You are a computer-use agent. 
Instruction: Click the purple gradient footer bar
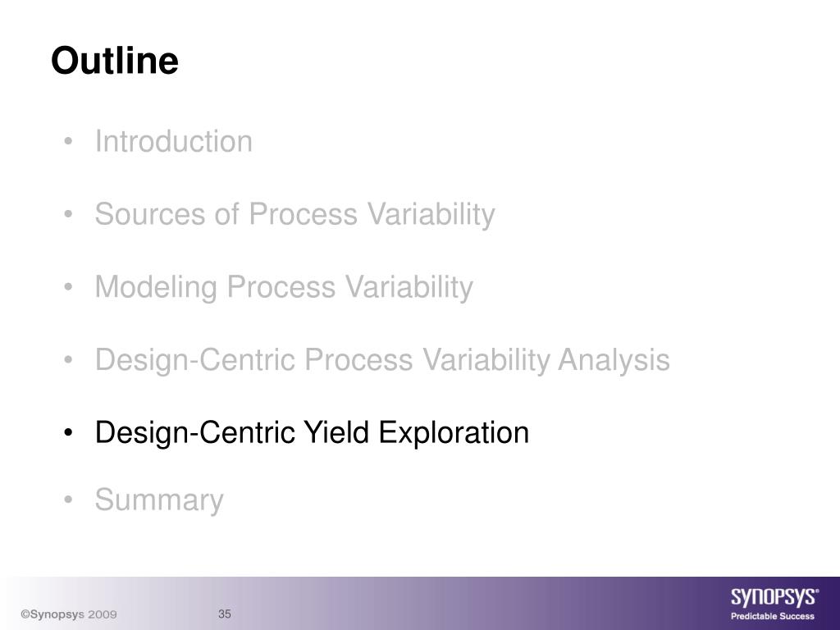(x=420, y=603)
